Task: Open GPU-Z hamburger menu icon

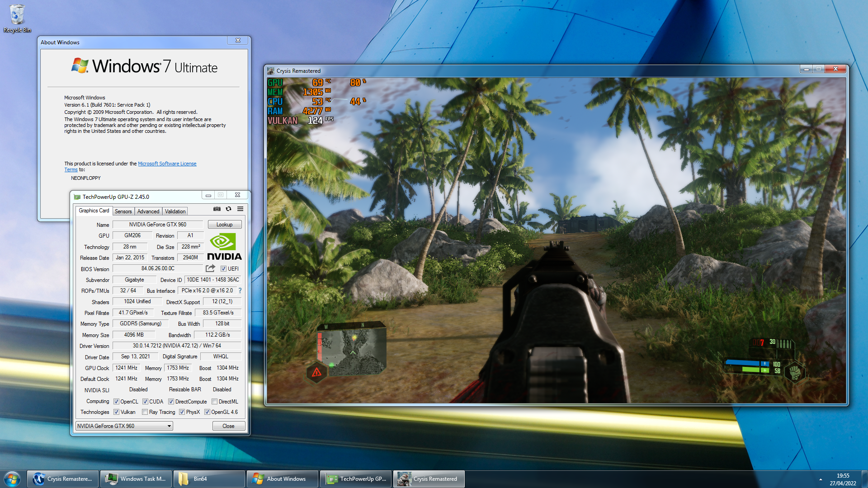Action: [241, 209]
